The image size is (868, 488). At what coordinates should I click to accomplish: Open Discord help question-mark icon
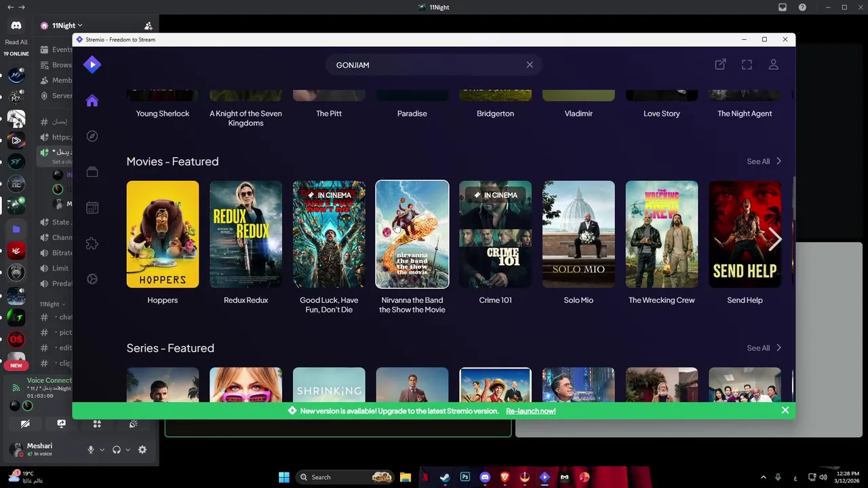(x=803, y=7)
